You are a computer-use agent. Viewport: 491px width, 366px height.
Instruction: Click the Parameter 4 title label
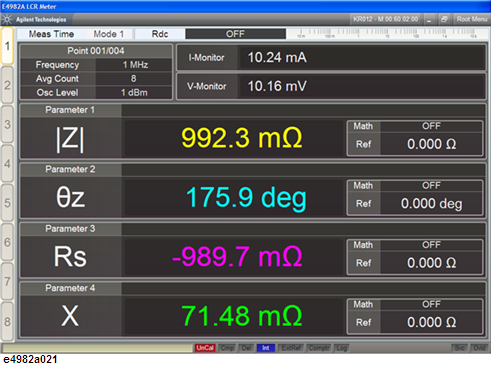[70, 288]
